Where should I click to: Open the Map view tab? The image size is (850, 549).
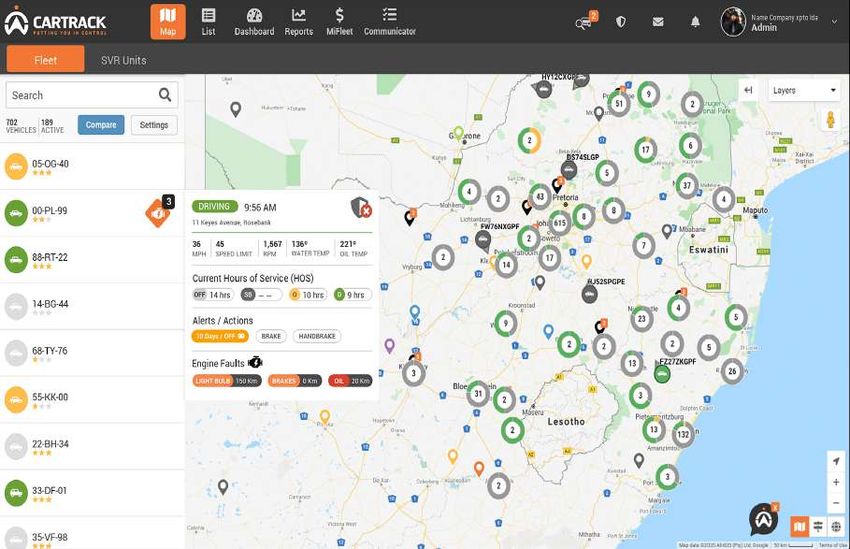coord(168,22)
